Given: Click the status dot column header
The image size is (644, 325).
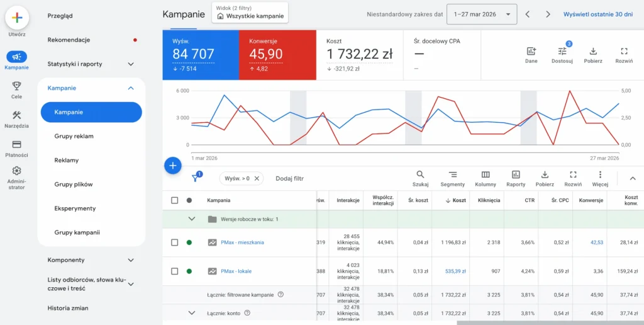Looking at the screenshot, I should pyautogui.click(x=189, y=200).
